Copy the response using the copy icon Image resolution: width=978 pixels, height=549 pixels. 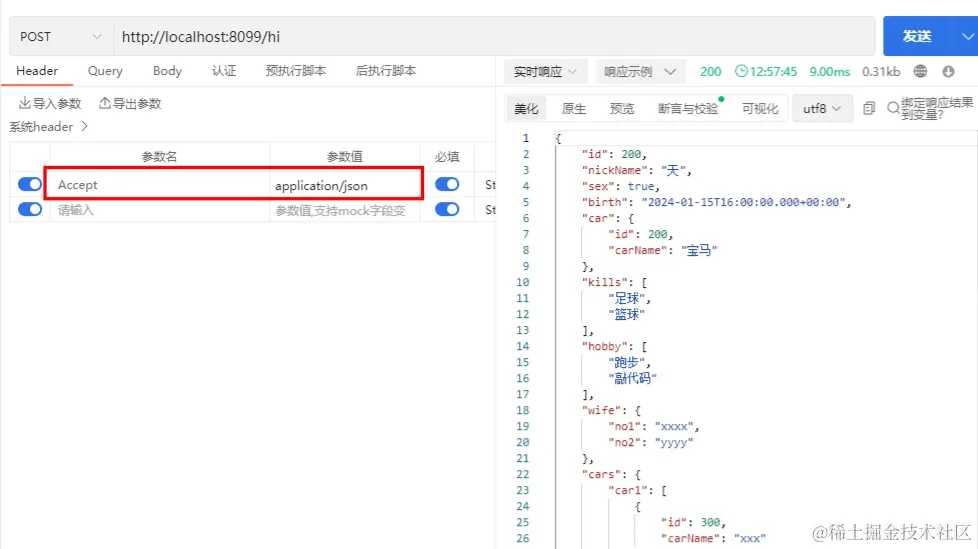click(x=869, y=109)
